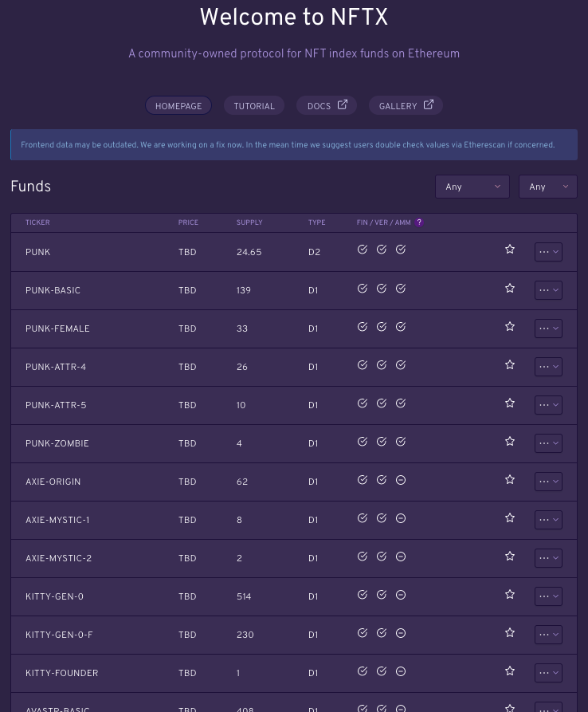Click the external link icon on DOCS
Image resolution: width=588 pixels, height=712 pixels.
point(343,104)
